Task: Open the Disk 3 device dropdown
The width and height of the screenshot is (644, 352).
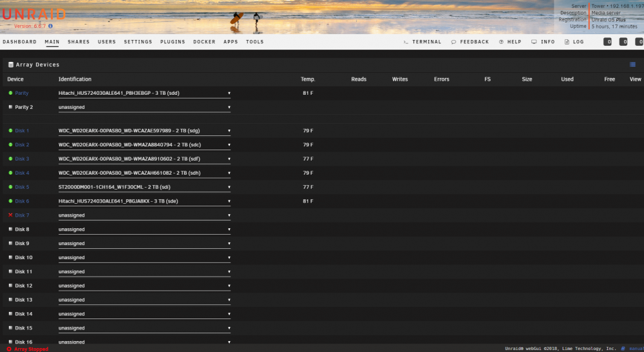Action: click(144, 159)
